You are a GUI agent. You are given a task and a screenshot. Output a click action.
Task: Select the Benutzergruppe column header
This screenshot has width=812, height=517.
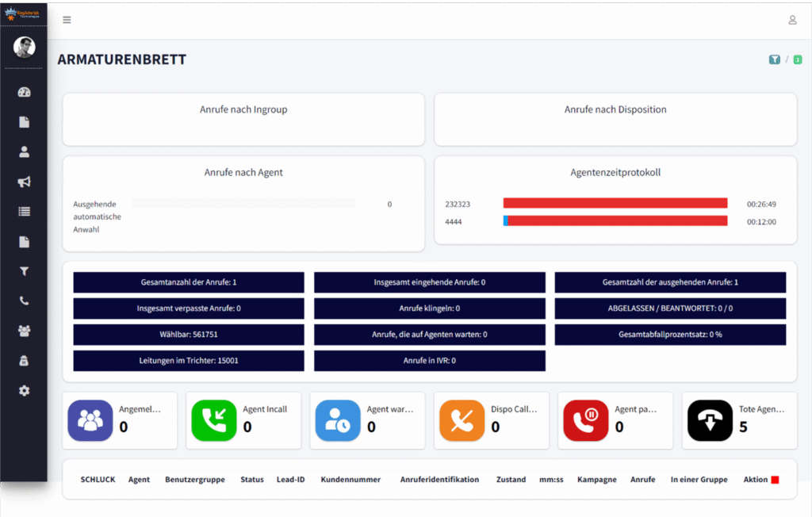(x=195, y=479)
